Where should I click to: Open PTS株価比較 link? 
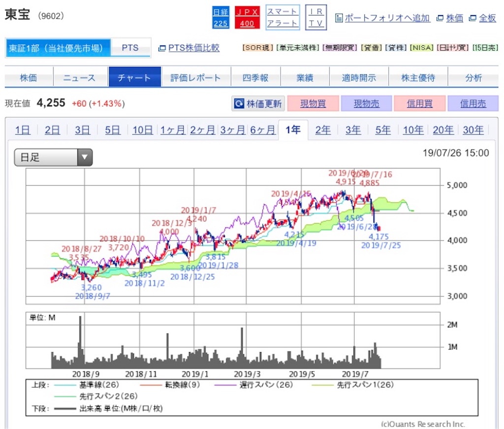(194, 48)
